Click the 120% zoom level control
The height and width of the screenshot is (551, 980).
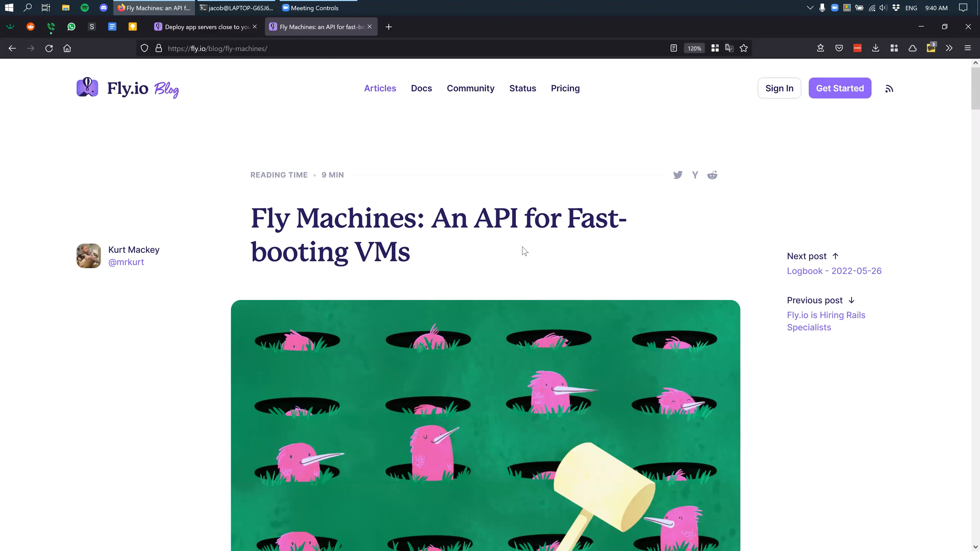pyautogui.click(x=694, y=48)
